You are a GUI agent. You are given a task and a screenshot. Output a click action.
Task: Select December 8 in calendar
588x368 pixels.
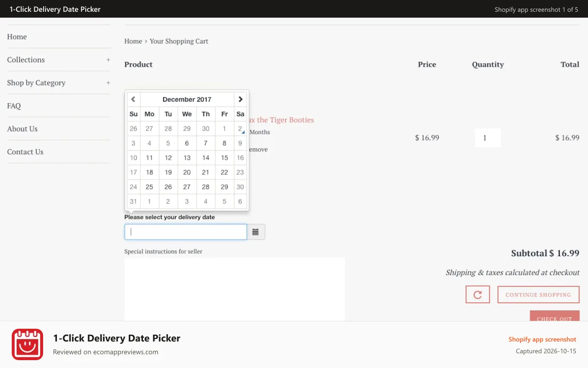224,143
